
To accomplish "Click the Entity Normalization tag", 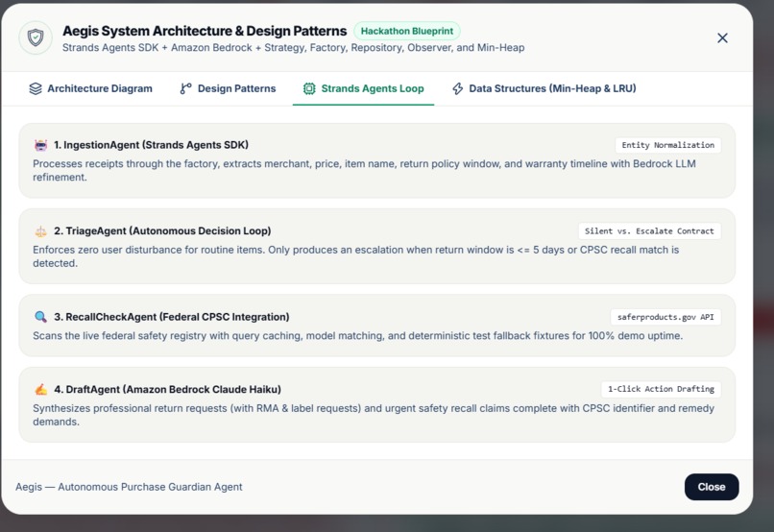I will pos(667,145).
